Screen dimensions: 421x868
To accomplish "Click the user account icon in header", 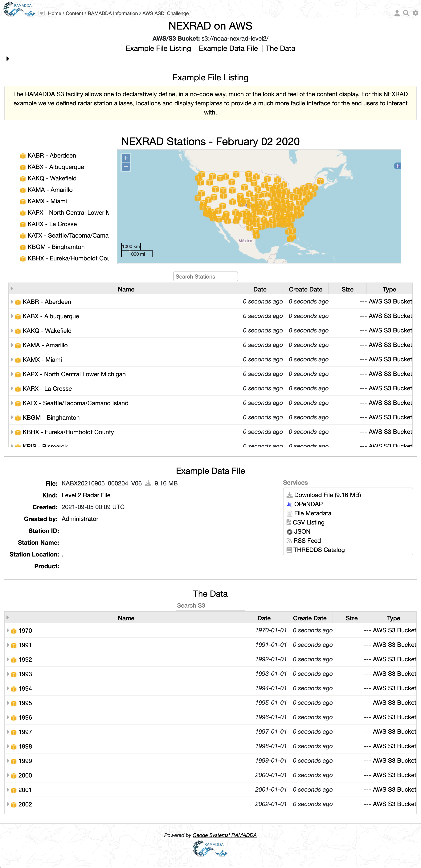I will coord(397,13).
